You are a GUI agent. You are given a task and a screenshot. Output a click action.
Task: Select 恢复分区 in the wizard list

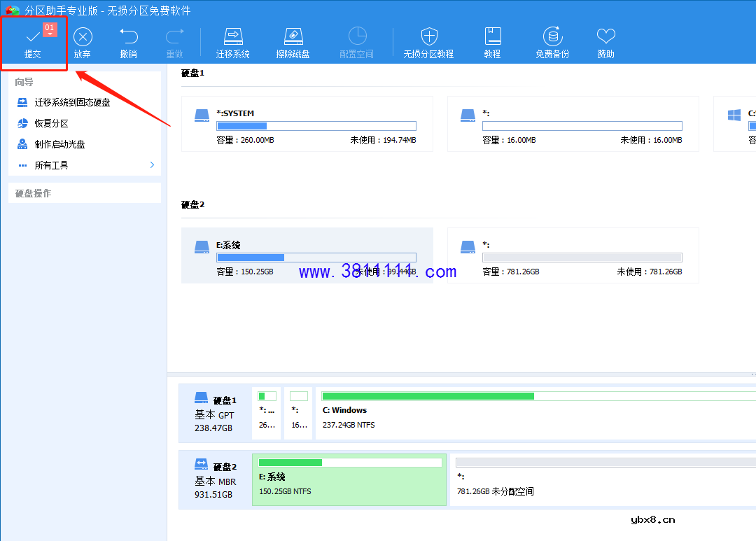click(x=52, y=123)
